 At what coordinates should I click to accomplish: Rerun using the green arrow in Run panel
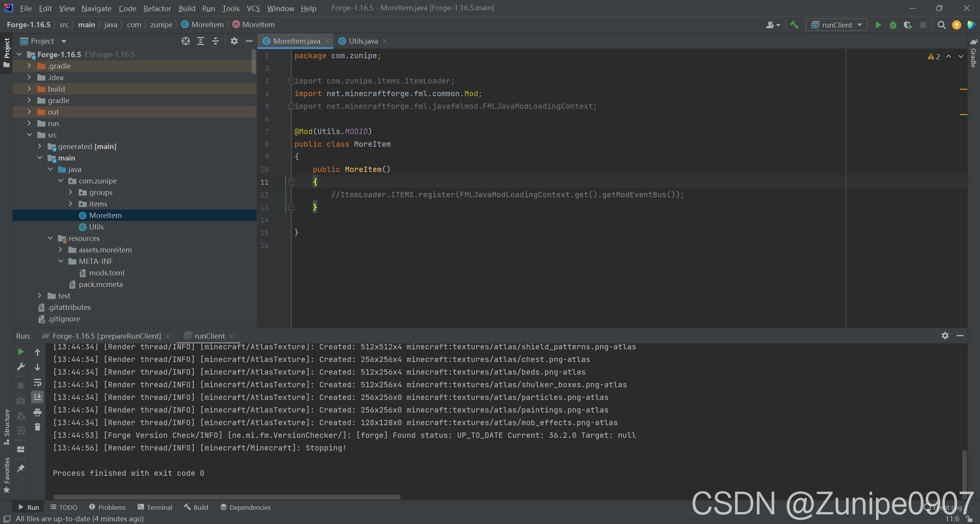tap(21, 352)
